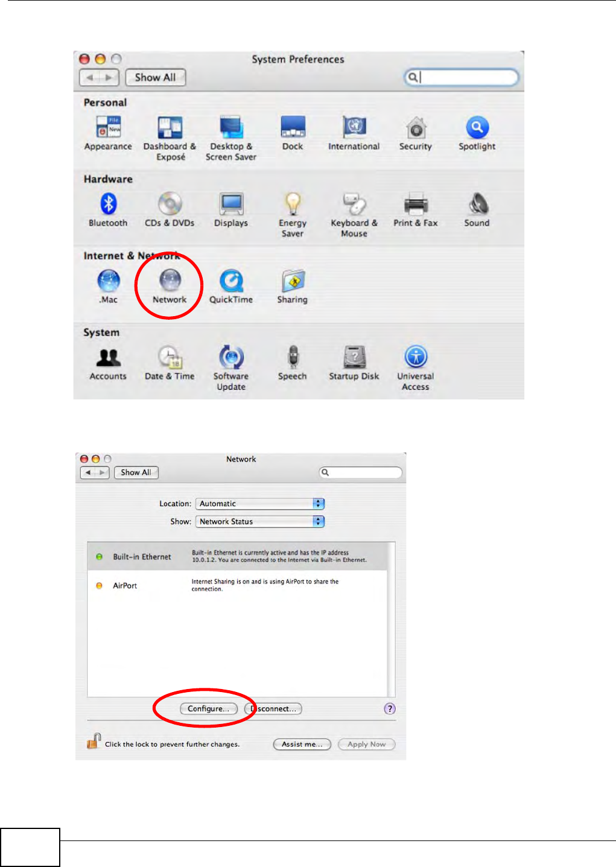The width and height of the screenshot is (616, 867).
Task: Open the Network help question-mark button
Action: pos(390,709)
